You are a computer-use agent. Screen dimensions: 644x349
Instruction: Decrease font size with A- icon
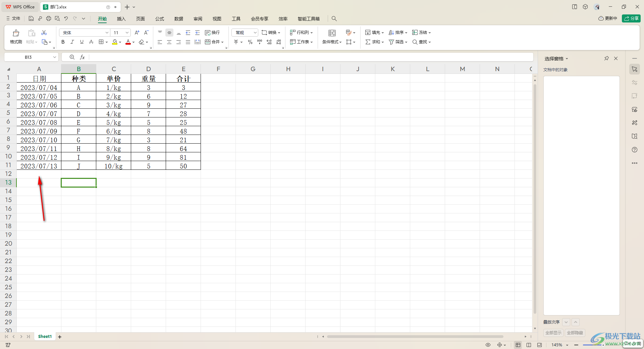click(x=146, y=33)
